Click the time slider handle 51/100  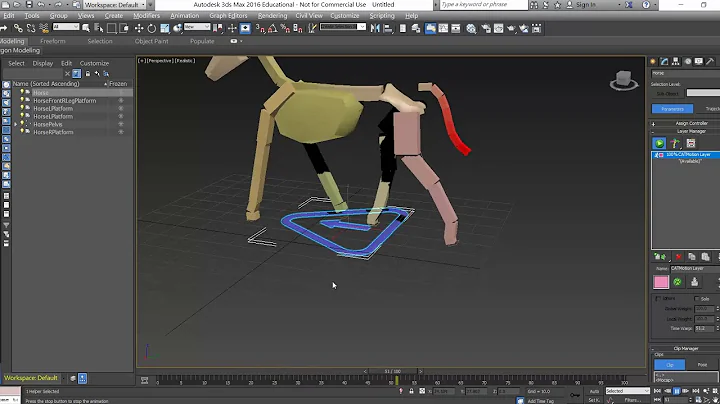coord(393,371)
